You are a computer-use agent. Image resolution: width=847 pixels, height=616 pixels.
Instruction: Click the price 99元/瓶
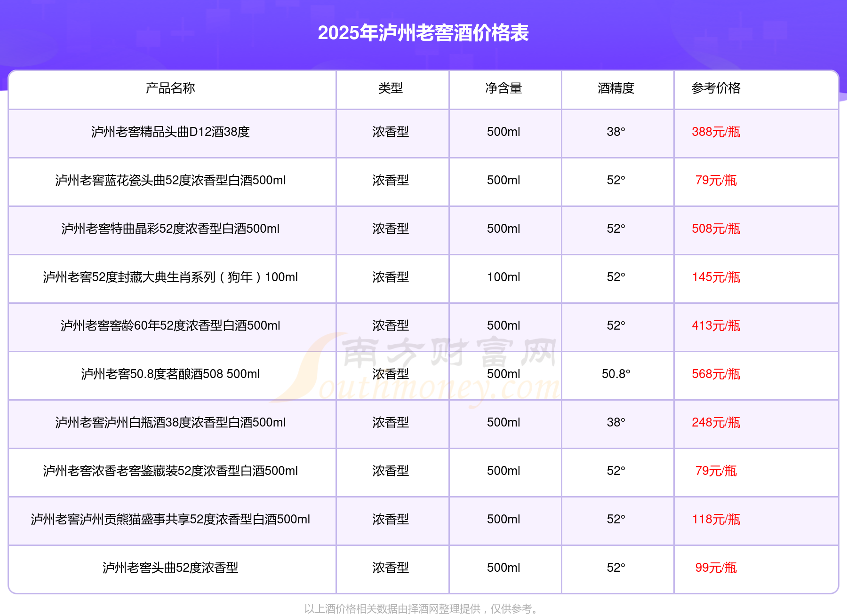click(x=716, y=568)
